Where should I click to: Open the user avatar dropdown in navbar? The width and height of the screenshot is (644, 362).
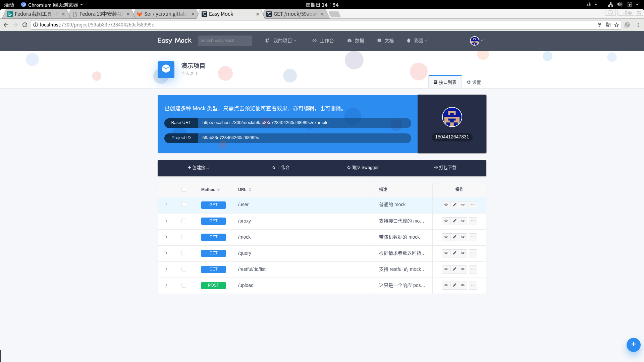pyautogui.click(x=477, y=41)
